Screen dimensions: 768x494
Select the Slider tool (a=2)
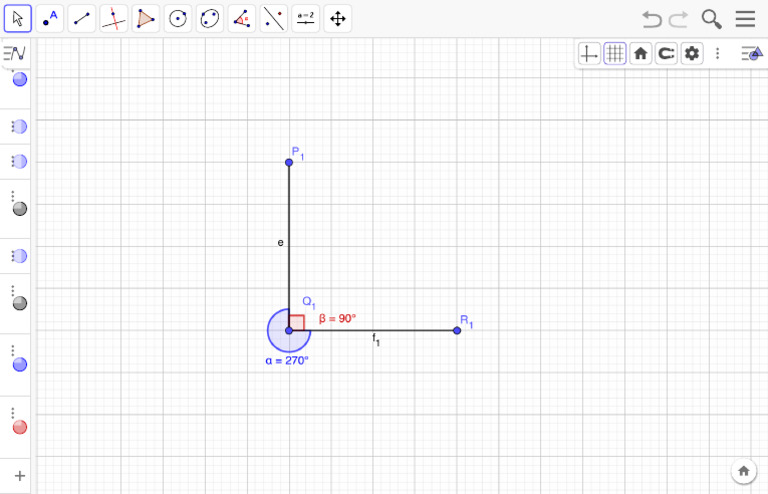306,19
